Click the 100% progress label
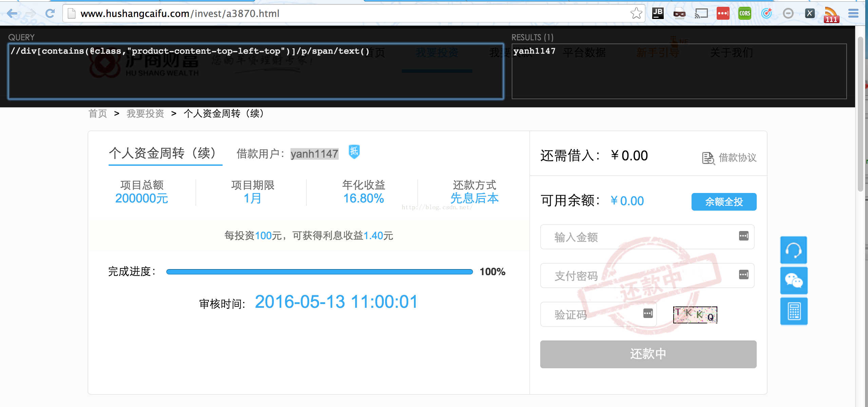This screenshot has width=868, height=407. click(x=492, y=272)
